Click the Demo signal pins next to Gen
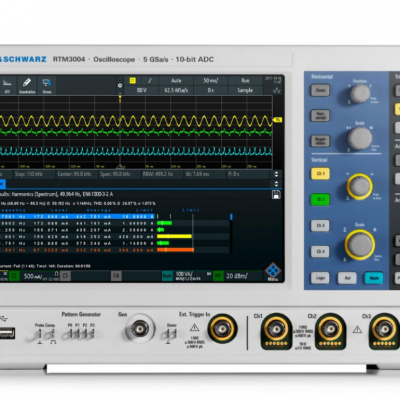Screen dimensions: 400x400 click(172, 333)
